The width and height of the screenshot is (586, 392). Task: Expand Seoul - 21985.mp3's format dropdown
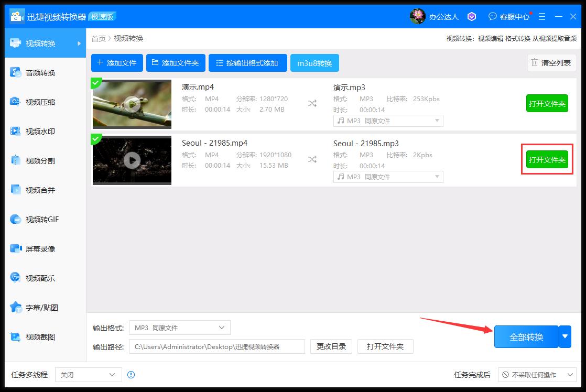click(x=388, y=177)
